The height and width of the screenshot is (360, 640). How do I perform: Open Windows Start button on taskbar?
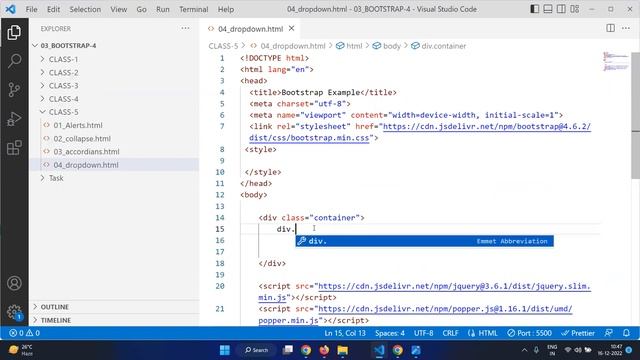coord(224,350)
